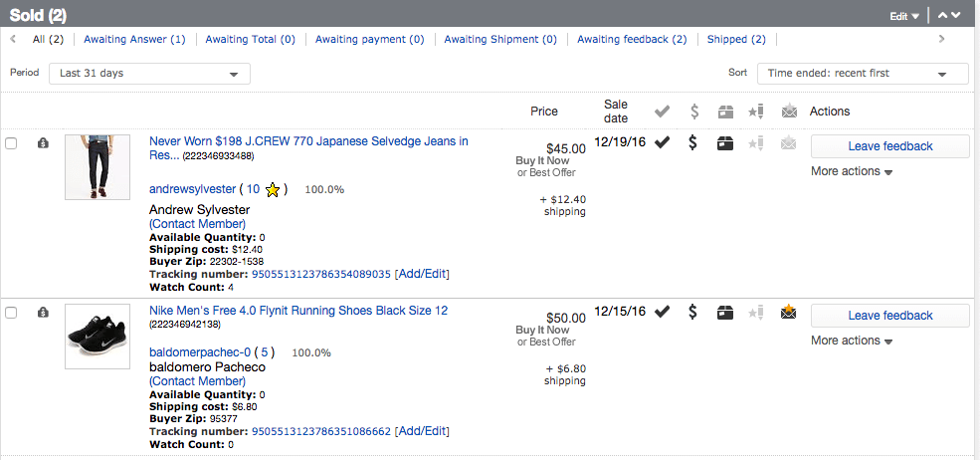The image size is (980, 460).
Task: Select the J.CREW Selvedge Jeans checkbox
Action: point(11,143)
